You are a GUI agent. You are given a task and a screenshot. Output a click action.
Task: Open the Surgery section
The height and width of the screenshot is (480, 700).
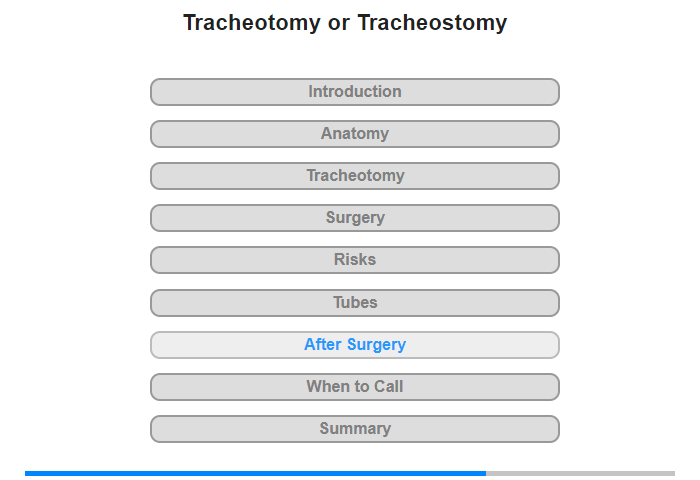pos(354,218)
